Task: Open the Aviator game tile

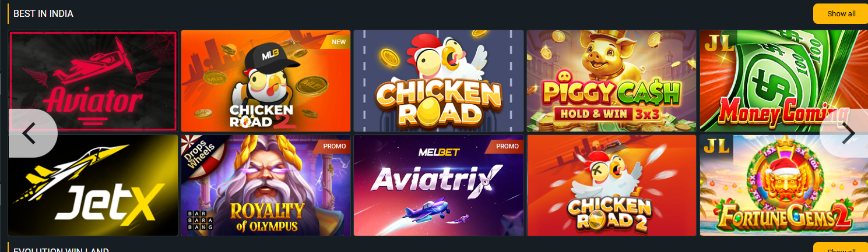Action: click(x=93, y=81)
